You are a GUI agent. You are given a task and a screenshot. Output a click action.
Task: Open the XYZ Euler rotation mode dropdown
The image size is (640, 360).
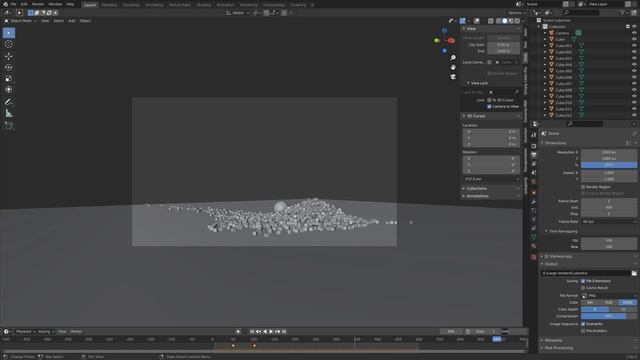tap(491, 179)
